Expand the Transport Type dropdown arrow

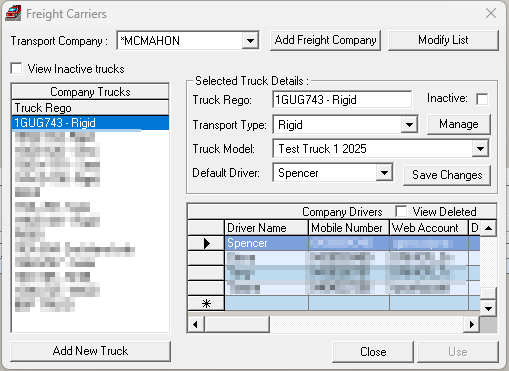(409, 125)
